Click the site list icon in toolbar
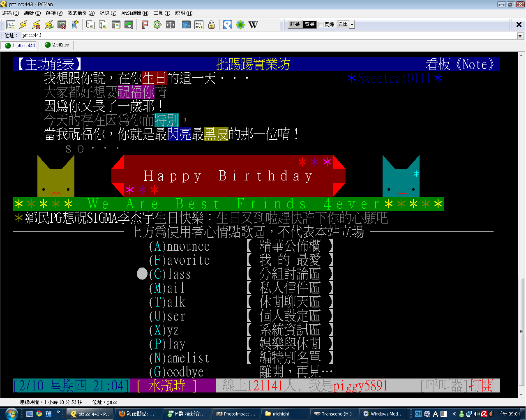 click(11, 25)
